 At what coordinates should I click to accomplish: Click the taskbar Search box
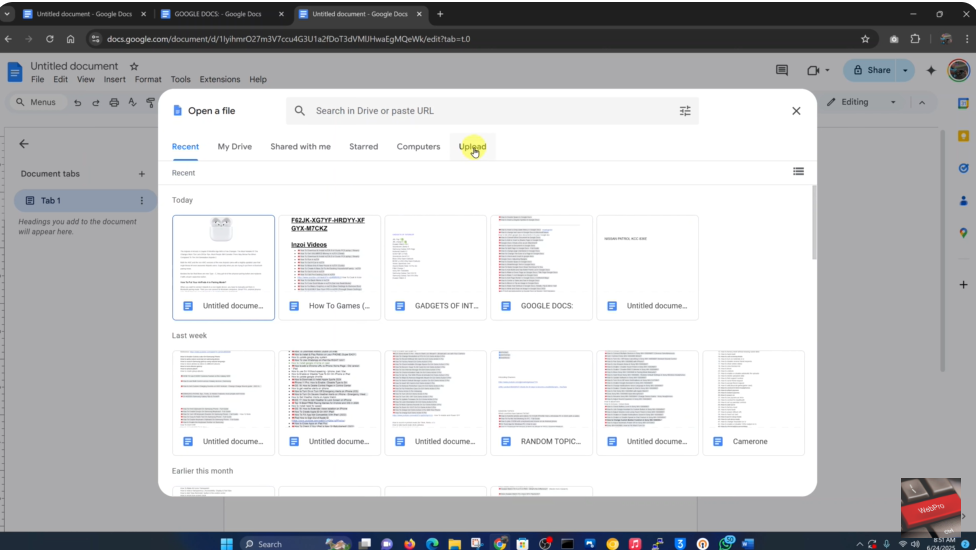(x=296, y=544)
